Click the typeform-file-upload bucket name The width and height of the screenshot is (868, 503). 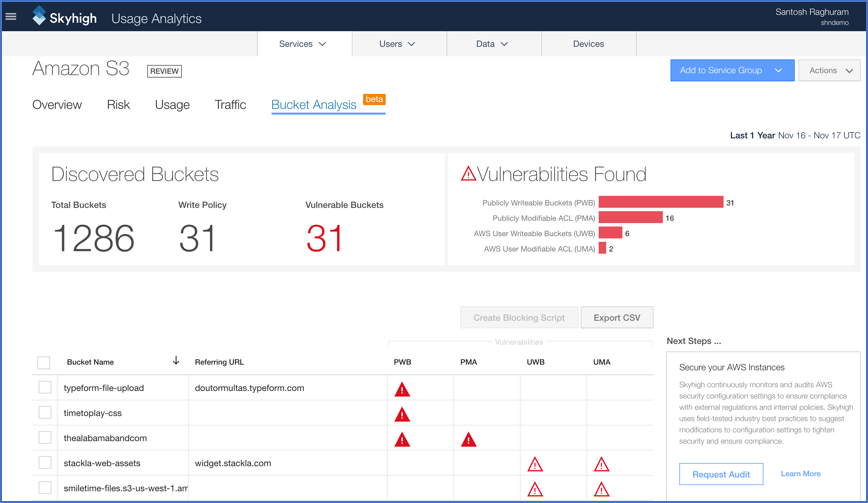104,388
